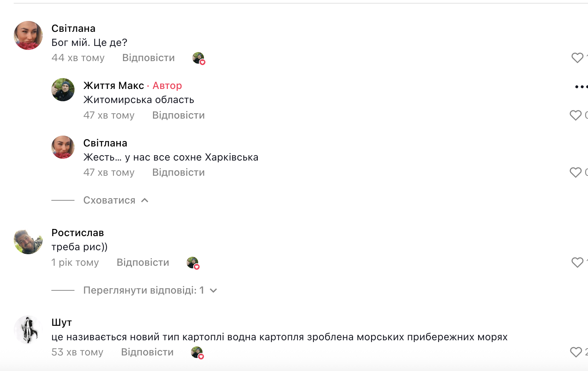Click author-liked badge under Шут's comment

coord(197,353)
